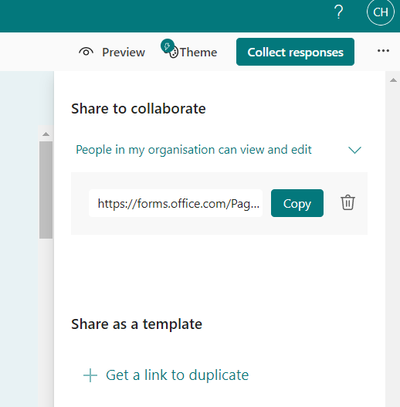Click the Preview eye icon
This screenshot has width=400, height=407.
pos(86,52)
